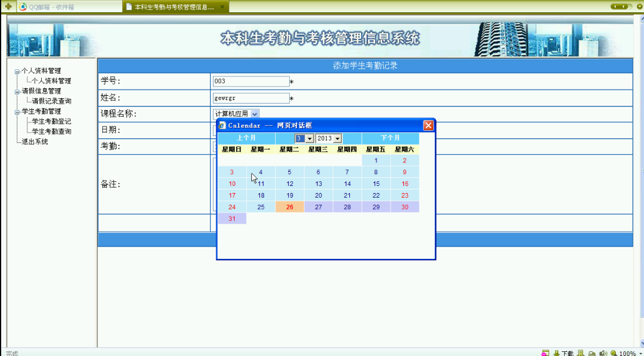Select the 本科生考勤与考核管理信息 tab

pos(176,6)
